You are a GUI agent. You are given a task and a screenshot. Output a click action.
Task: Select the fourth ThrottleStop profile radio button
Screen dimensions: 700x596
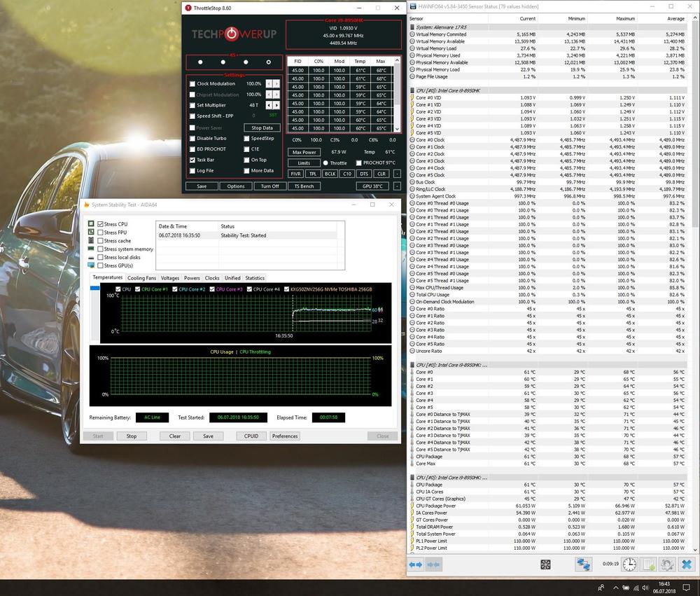pos(268,62)
